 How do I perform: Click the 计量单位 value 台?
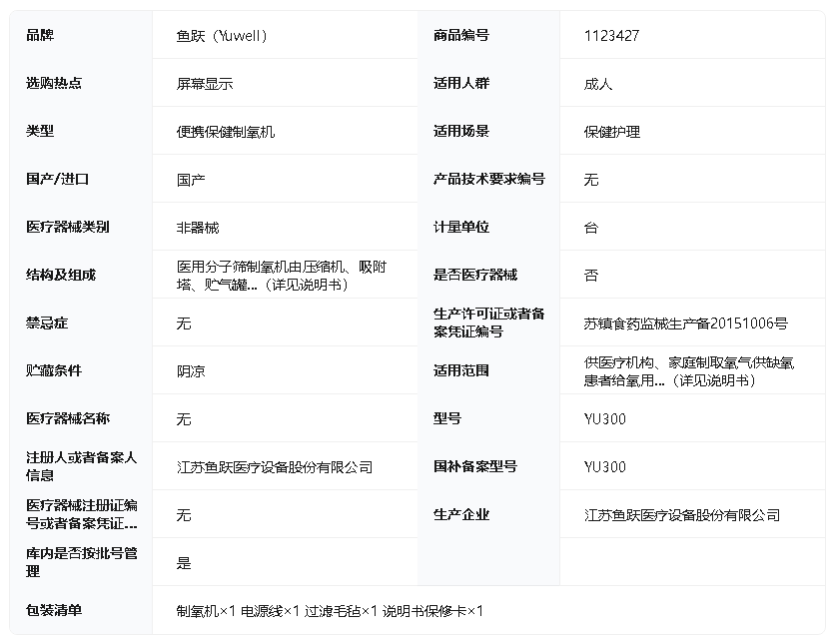[x=591, y=228]
